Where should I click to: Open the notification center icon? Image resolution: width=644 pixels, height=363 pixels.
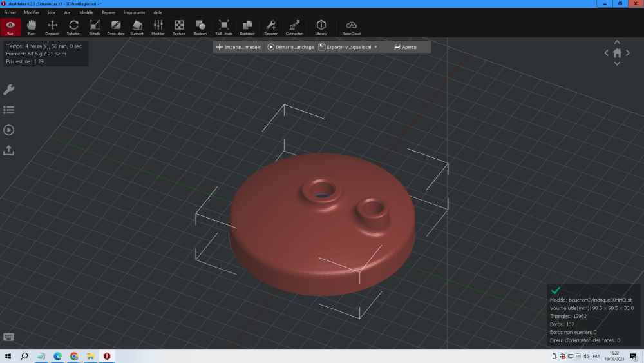click(634, 357)
